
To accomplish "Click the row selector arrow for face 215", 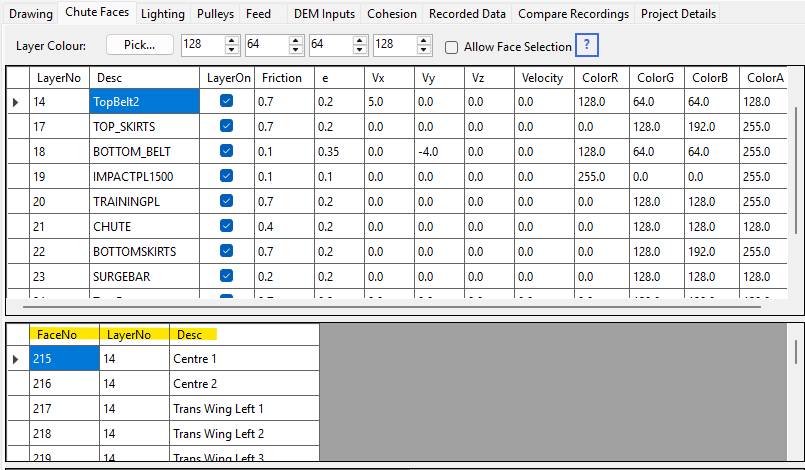I will pyautogui.click(x=17, y=359).
